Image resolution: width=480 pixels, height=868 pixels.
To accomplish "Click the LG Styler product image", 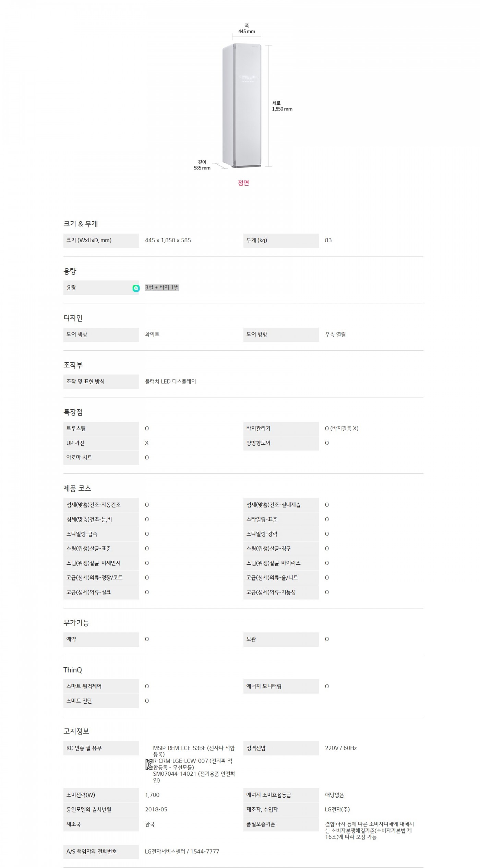I will pos(242,105).
